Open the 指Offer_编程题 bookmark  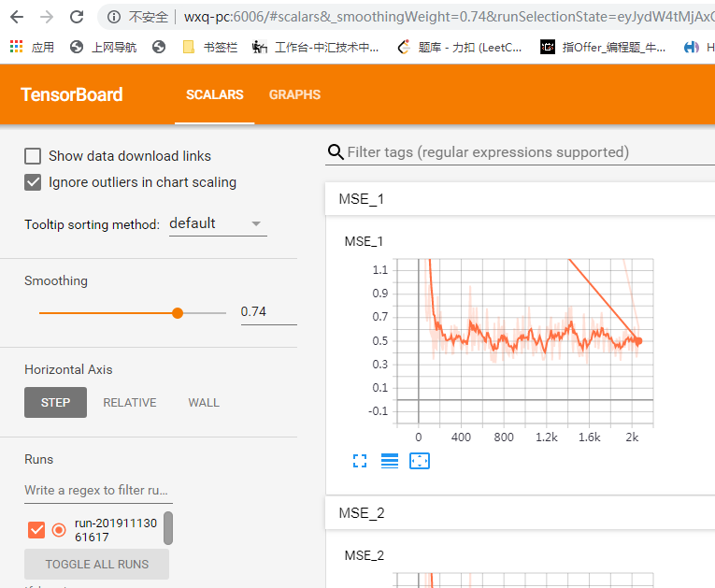[x=603, y=47]
